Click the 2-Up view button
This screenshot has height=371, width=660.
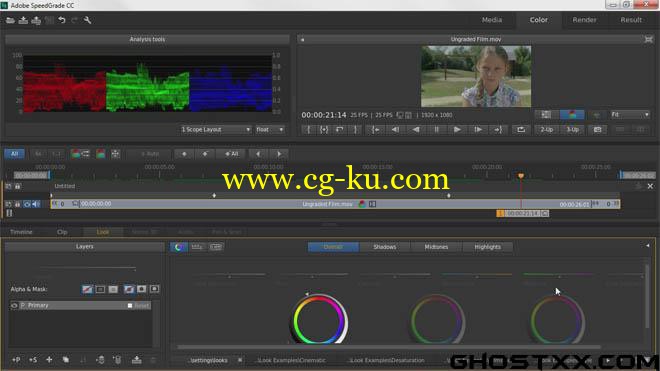547,130
